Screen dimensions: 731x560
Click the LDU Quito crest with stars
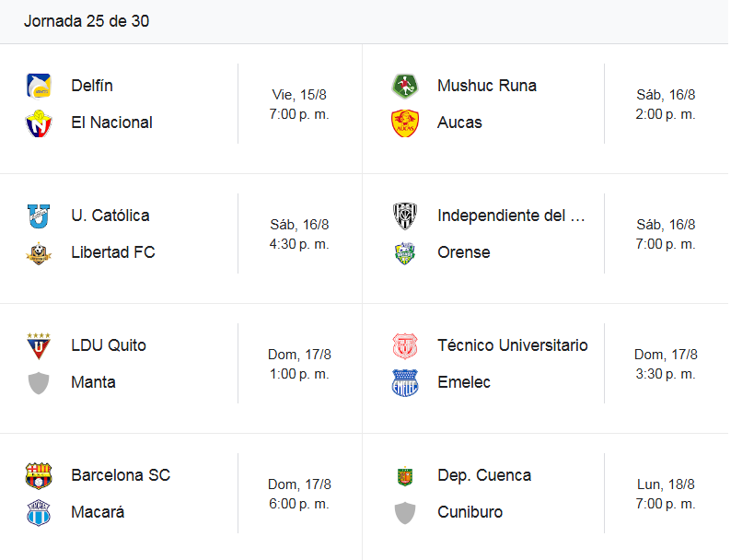coord(39,346)
